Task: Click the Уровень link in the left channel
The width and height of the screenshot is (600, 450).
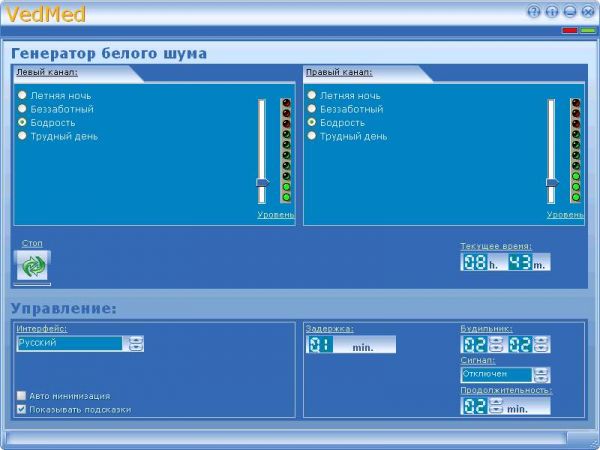Action: 276,214
